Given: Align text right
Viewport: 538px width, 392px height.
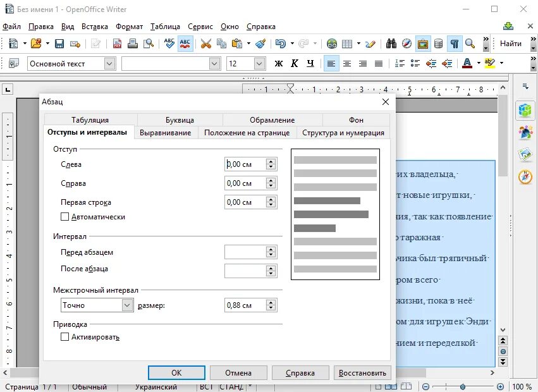Looking at the screenshot, I should [x=363, y=63].
